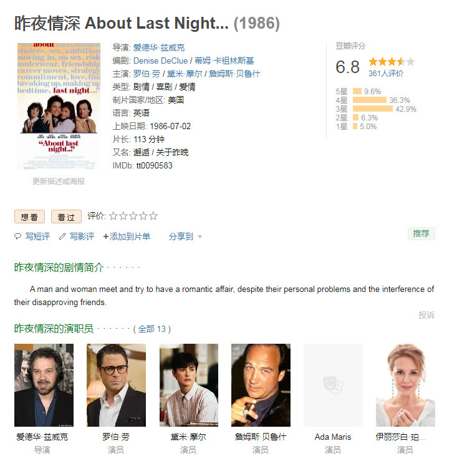Rate the movie with the fifth star

(x=153, y=216)
